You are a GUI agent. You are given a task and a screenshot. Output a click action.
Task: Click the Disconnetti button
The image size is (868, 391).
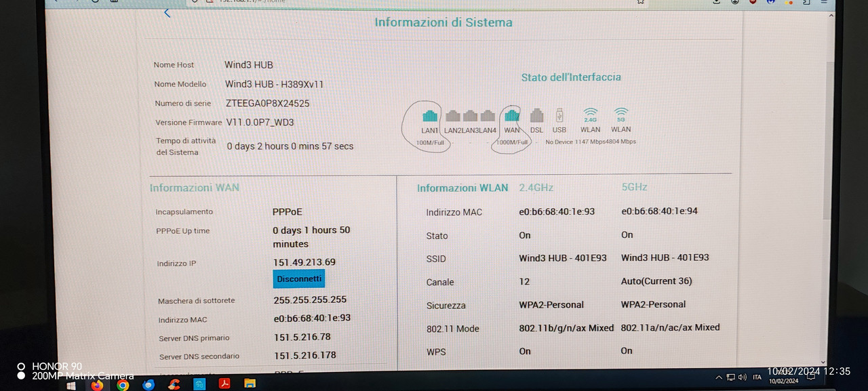[299, 279]
